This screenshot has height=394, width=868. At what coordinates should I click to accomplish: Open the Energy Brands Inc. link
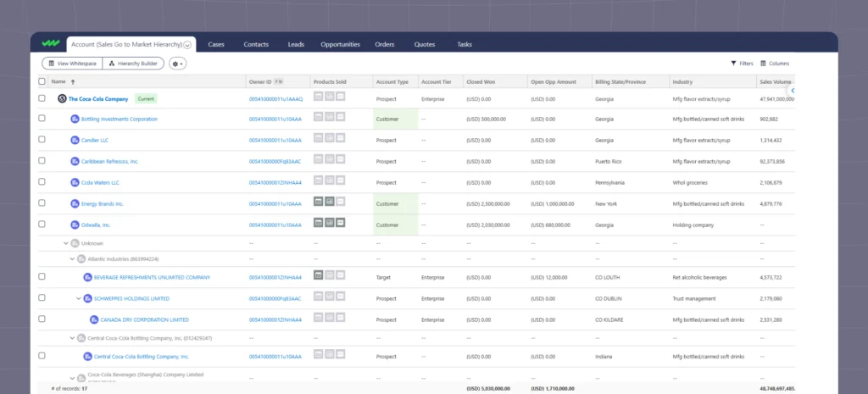coord(103,203)
